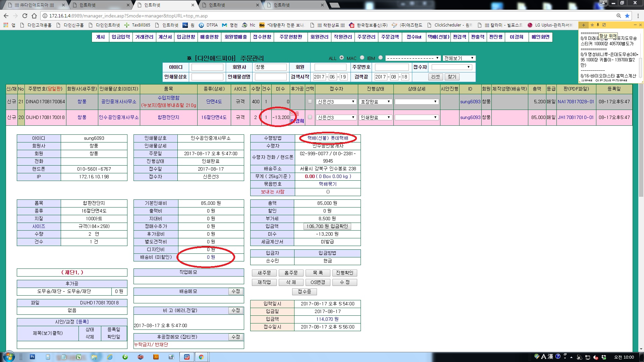Open the 전체보기 dropdown

pos(459,58)
